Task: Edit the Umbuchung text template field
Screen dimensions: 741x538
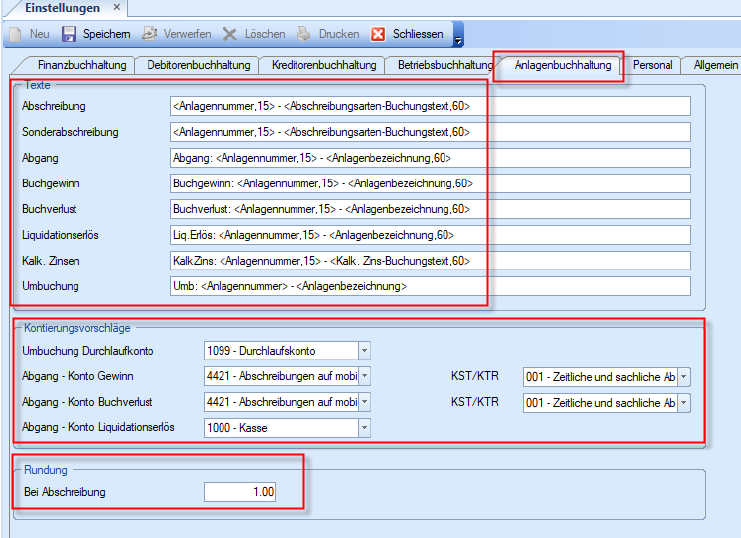Action: pyautogui.click(x=430, y=287)
